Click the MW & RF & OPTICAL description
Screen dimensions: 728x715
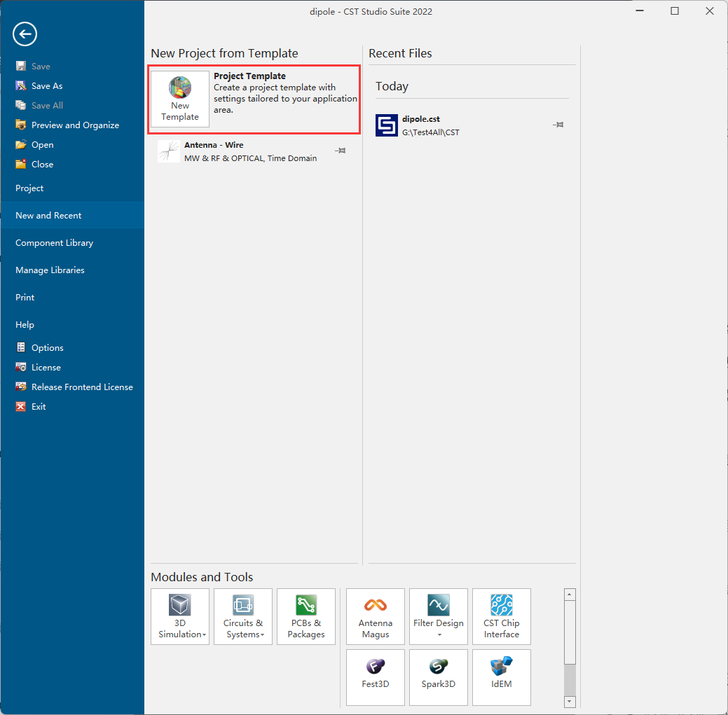[x=251, y=158]
